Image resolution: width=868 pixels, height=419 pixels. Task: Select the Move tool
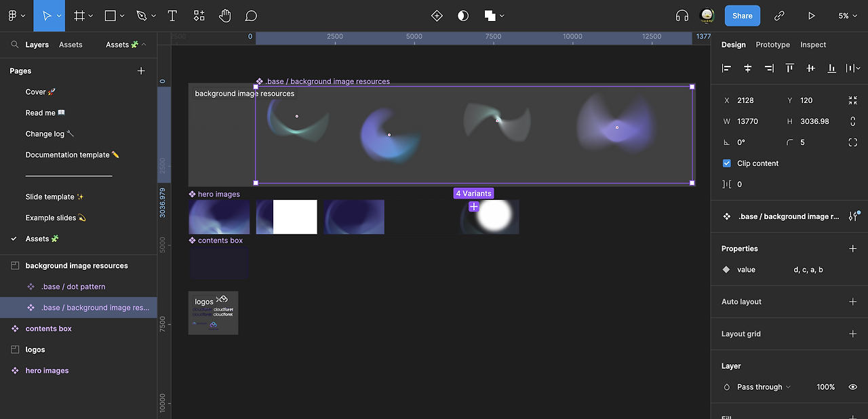tap(47, 16)
